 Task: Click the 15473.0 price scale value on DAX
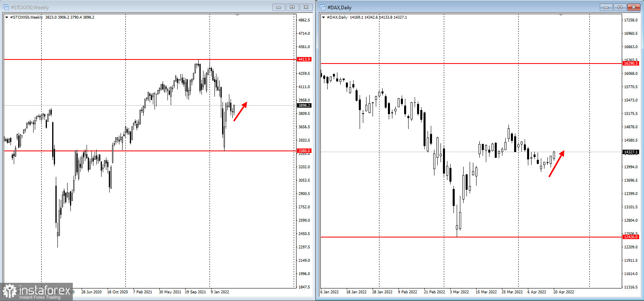(x=631, y=100)
